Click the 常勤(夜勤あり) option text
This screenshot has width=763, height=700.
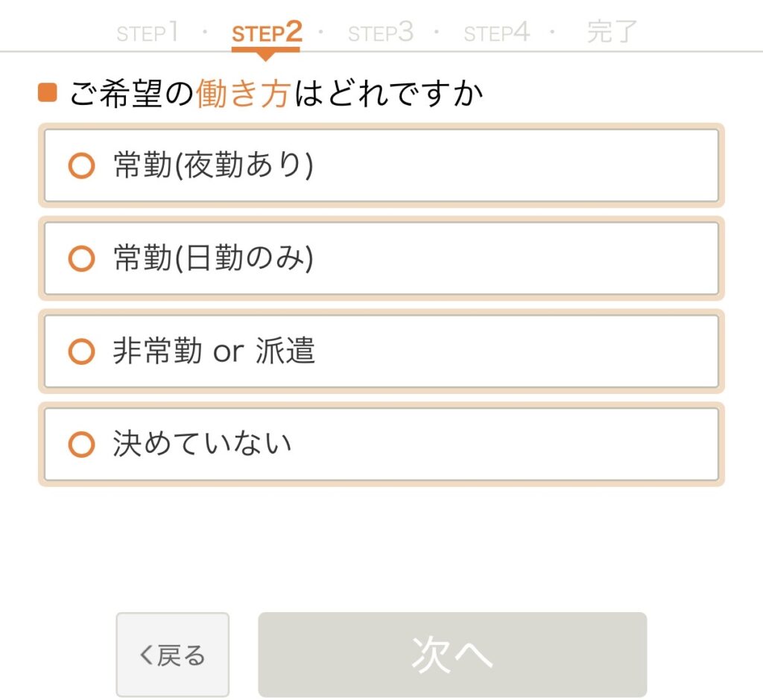click(213, 165)
